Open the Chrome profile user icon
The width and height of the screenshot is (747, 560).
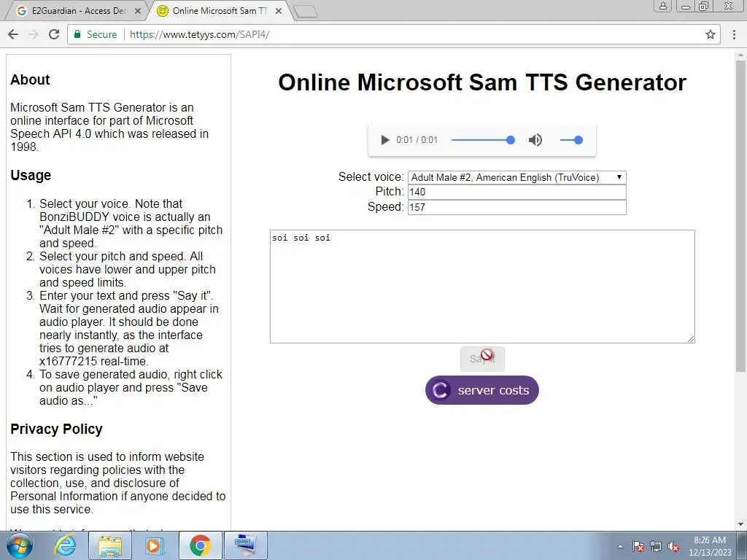tap(662, 6)
